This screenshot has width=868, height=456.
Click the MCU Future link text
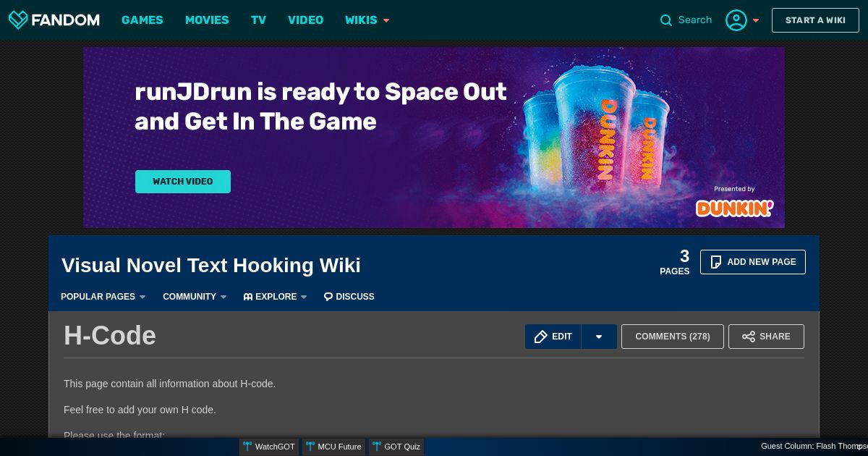(339, 447)
